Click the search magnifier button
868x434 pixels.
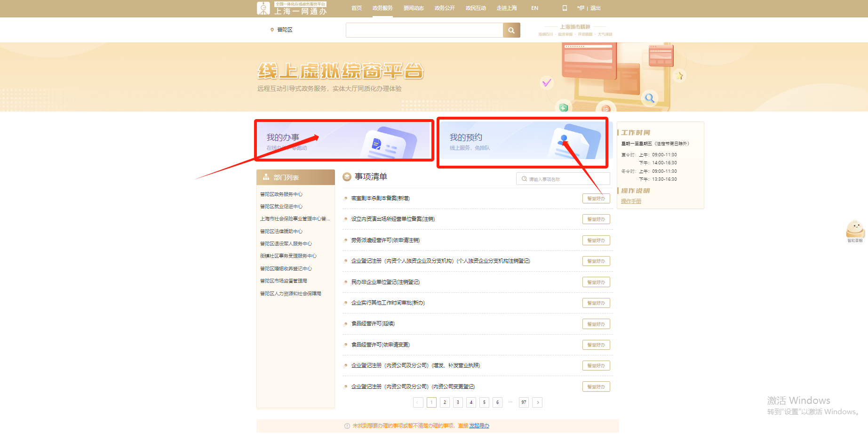click(511, 30)
